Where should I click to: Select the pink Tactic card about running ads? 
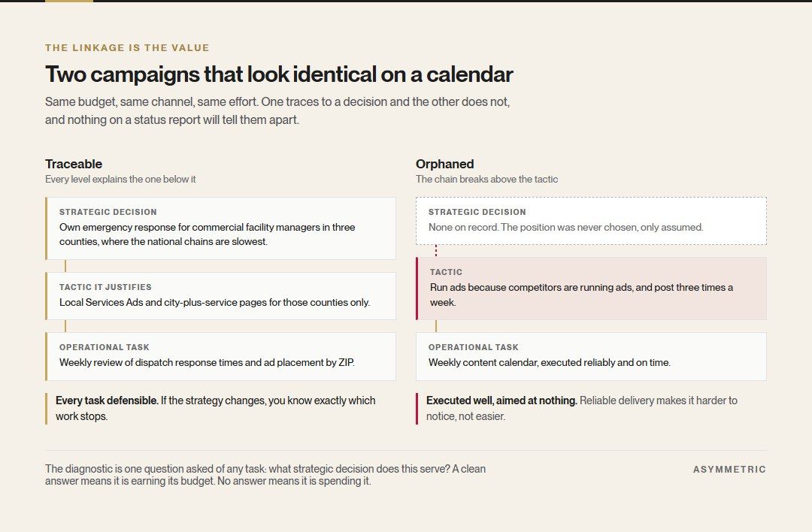[591, 289]
